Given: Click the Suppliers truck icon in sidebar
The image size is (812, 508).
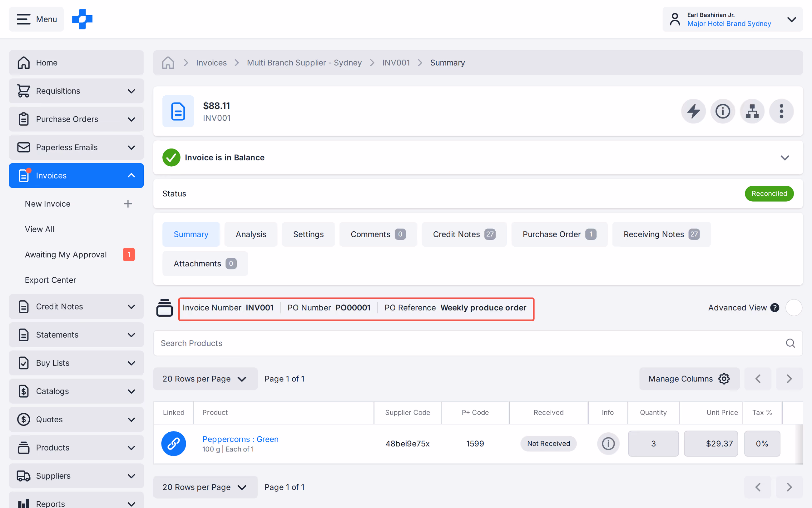Looking at the screenshot, I should click(23, 476).
